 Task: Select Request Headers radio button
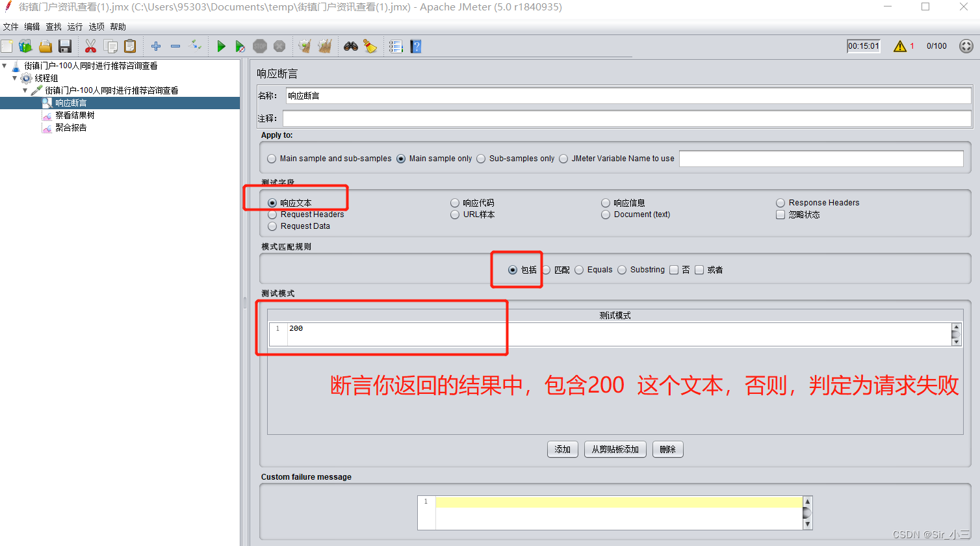(x=272, y=214)
